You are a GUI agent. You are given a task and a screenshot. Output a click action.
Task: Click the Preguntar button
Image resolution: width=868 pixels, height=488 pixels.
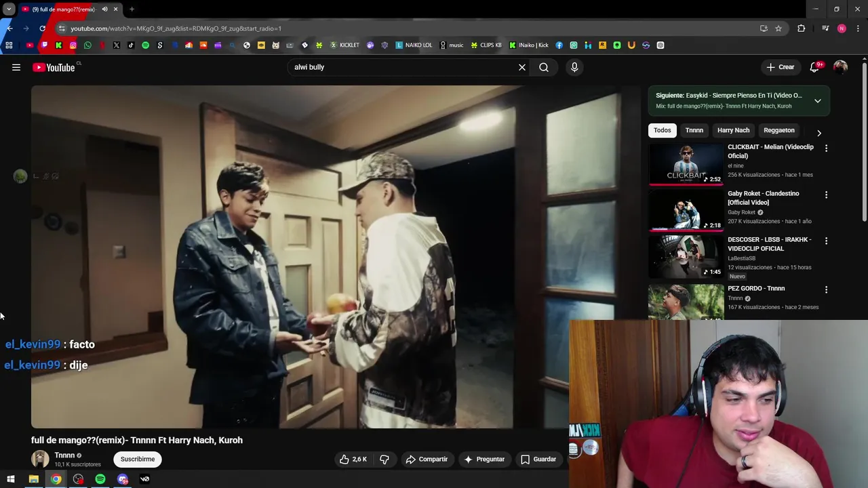484,459
